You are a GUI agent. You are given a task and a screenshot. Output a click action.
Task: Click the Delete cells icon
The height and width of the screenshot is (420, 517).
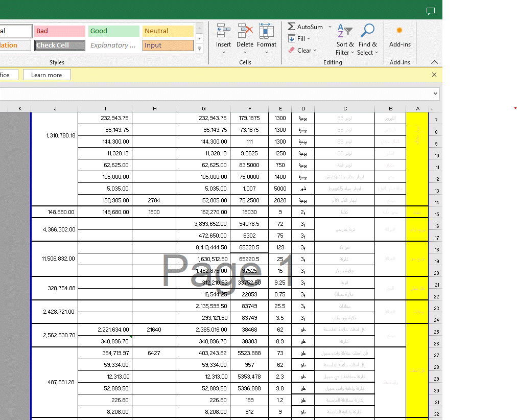pyautogui.click(x=245, y=31)
